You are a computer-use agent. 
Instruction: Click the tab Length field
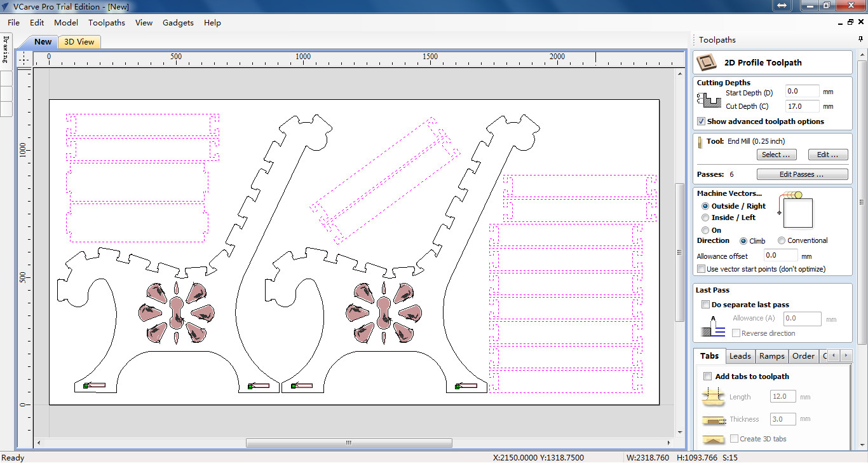click(782, 397)
